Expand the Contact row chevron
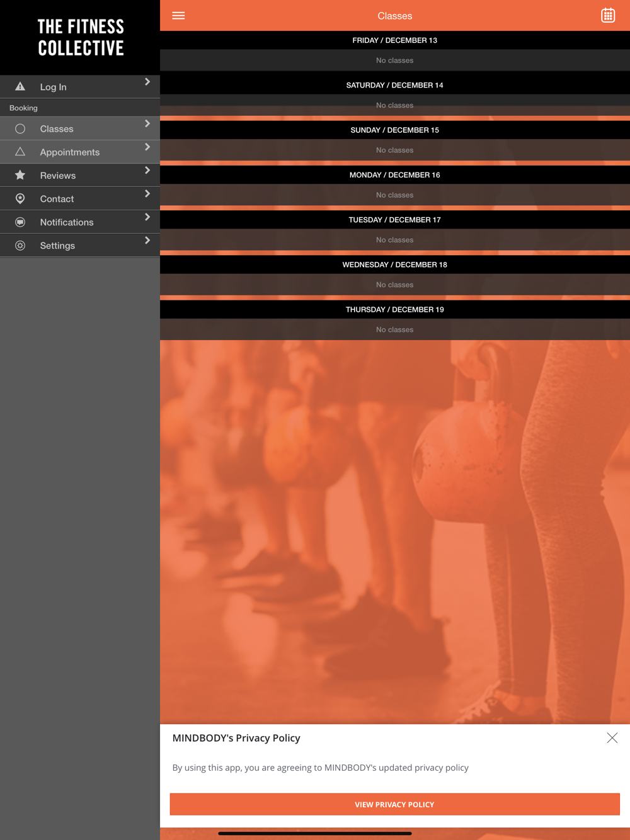630x840 pixels. (x=147, y=194)
